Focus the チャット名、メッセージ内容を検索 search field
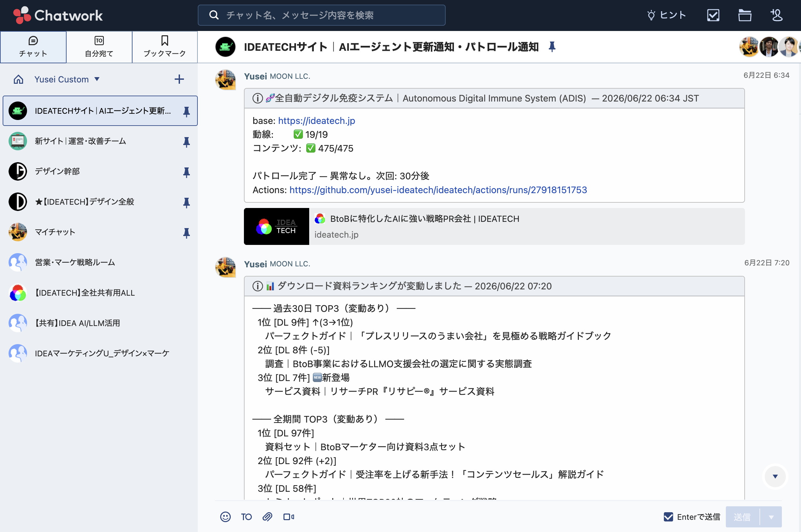 tap(321, 15)
